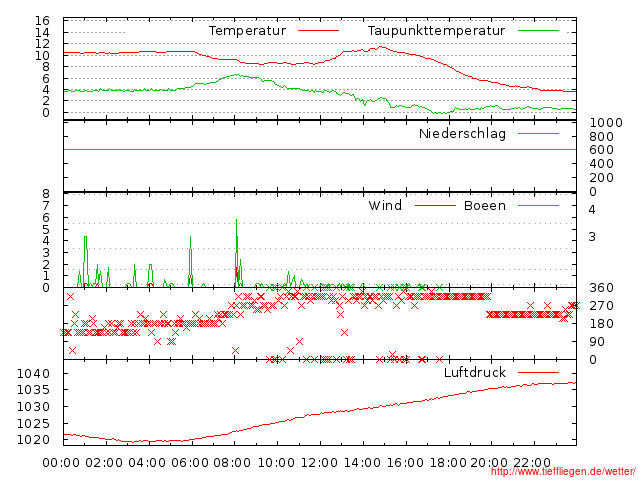Click the 360 wind direction axis label
640x480 pixels.
[601, 288]
